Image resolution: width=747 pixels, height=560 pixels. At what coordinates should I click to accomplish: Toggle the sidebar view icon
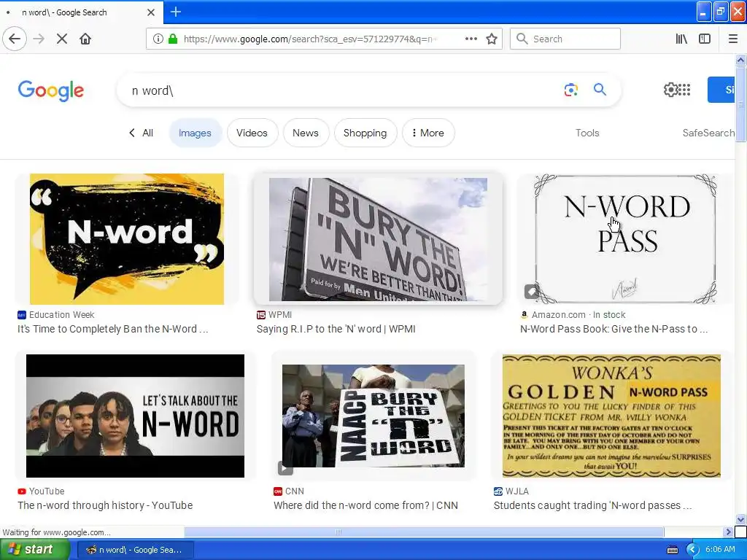(x=705, y=39)
